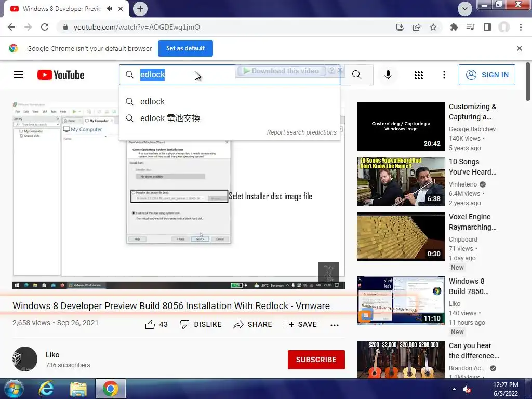Click the install/download page icon in address bar
This screenshot has width=532, height=399.
(400, 27)
